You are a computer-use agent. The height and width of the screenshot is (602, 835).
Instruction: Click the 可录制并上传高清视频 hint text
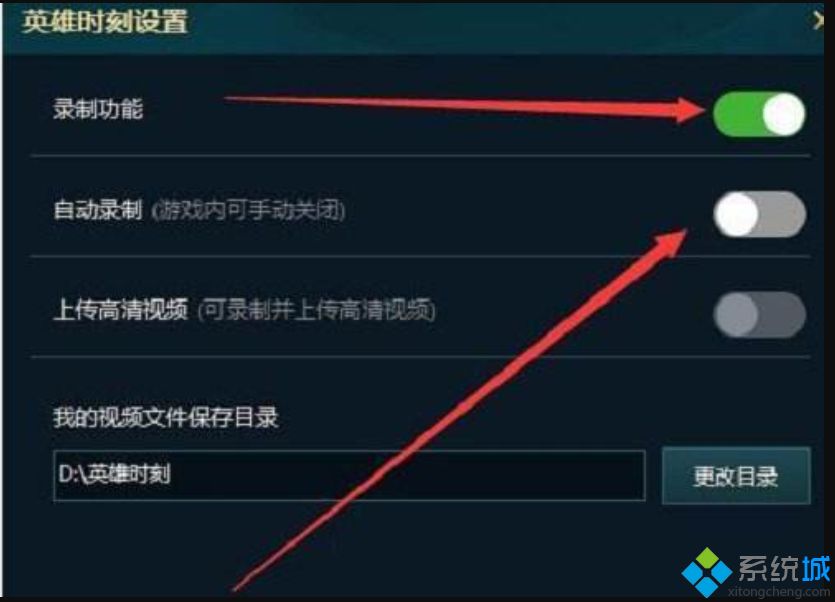click(x=316, y=310)
